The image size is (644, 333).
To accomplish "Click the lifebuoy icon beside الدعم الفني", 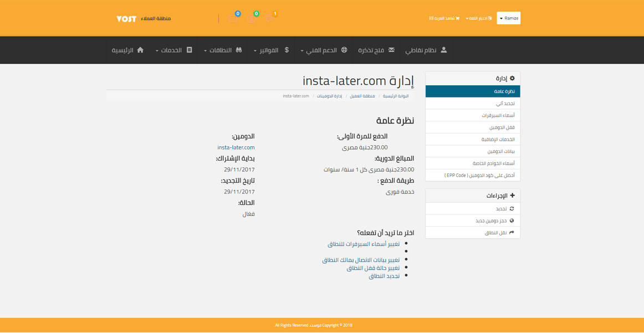I will [x=344, y=50].
